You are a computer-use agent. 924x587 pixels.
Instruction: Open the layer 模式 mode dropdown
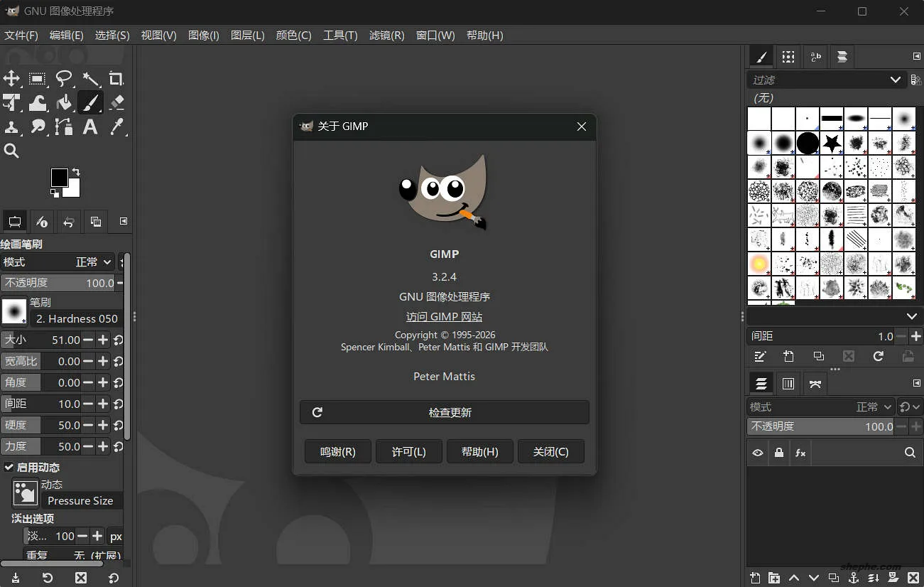(x=821, y=407)
